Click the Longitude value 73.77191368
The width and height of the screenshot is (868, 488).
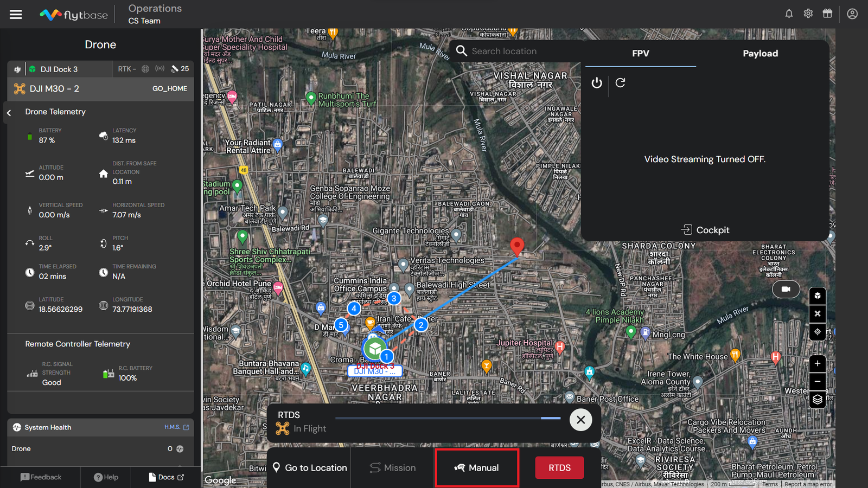click(132, 310)
